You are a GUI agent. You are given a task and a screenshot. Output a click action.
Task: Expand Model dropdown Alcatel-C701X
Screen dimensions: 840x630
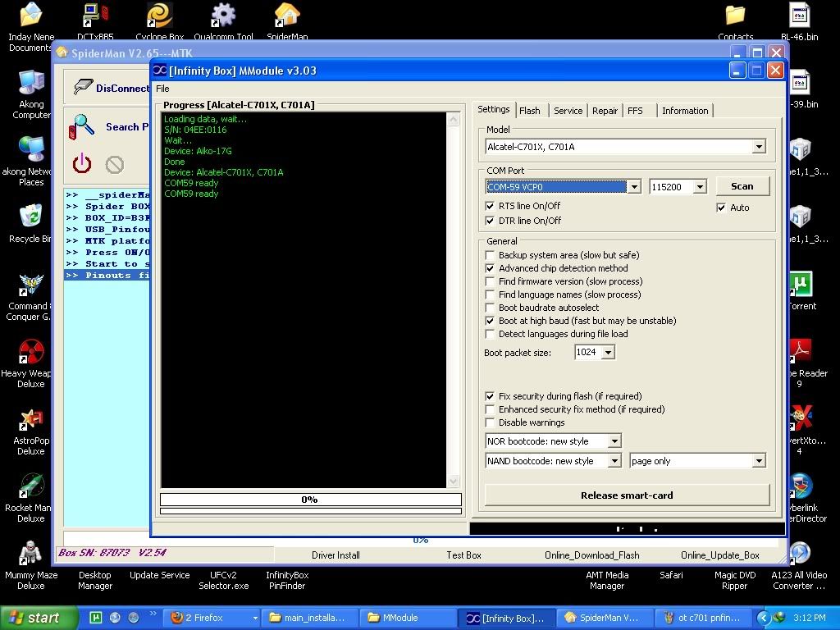pos(759,147)
